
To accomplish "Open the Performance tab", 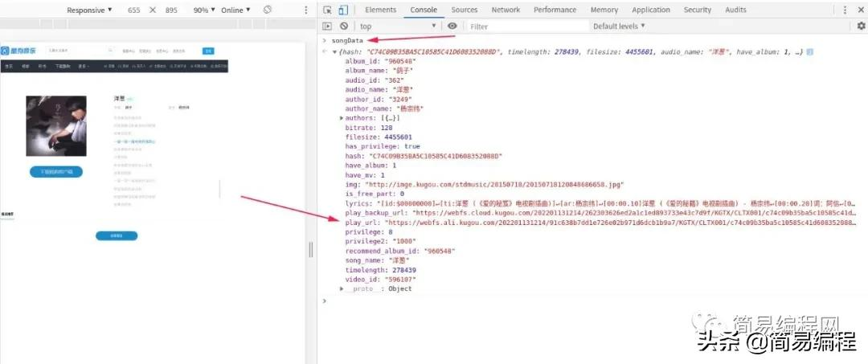I will (555, 10).
